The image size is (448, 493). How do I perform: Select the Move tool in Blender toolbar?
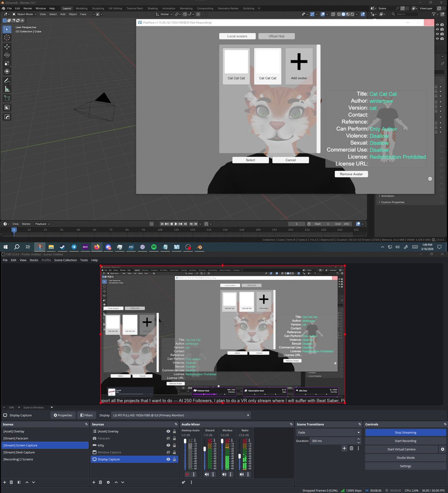(x=7, y=47)
